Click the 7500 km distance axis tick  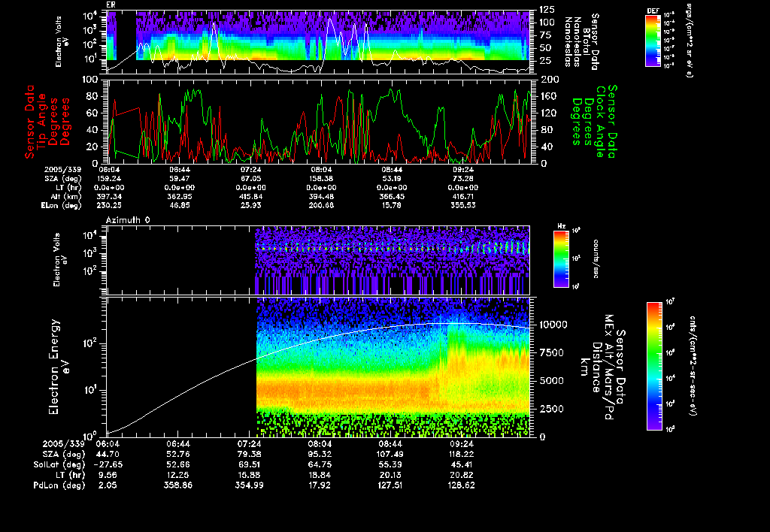tap(550, 353)
